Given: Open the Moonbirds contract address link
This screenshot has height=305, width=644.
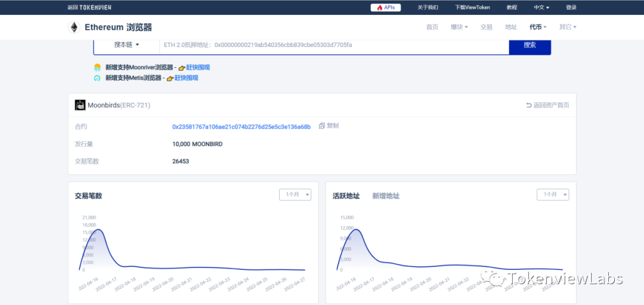Looking at the screenshot, I should 241,126.
